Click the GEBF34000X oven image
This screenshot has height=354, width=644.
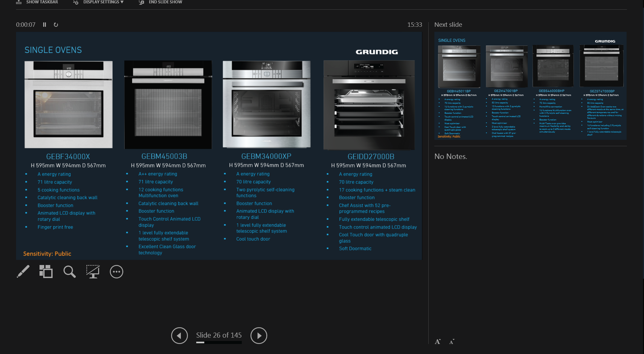(68, 104)
